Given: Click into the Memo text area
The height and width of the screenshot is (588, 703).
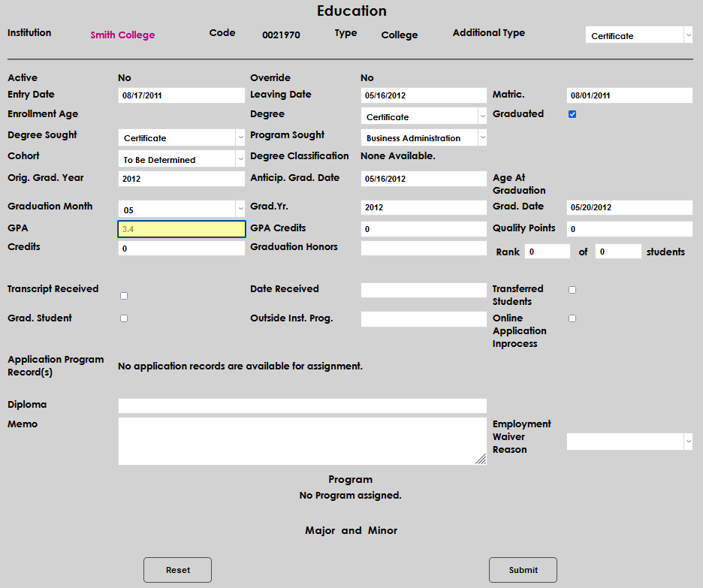Looking at the screenshot, I should point(302,442).
